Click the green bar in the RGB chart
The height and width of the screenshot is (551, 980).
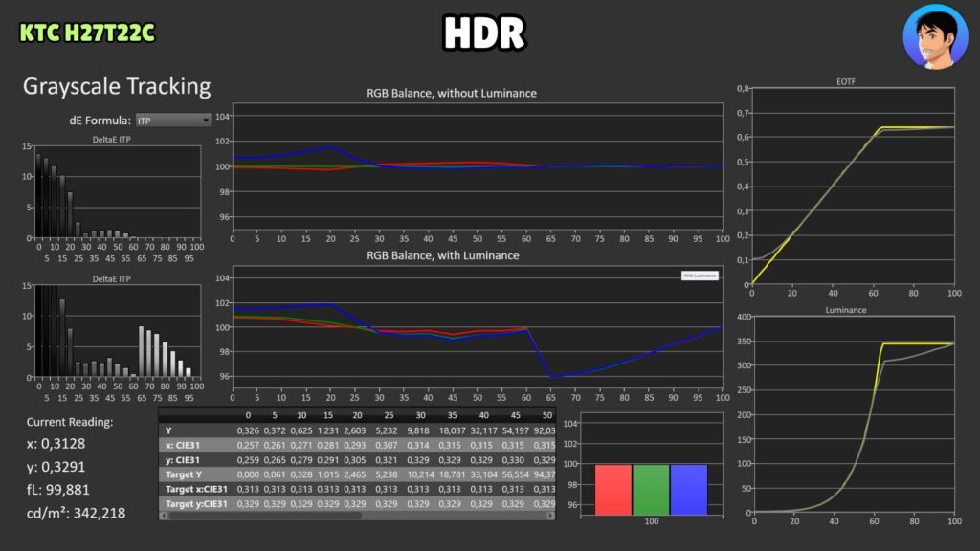coord(651,490)
